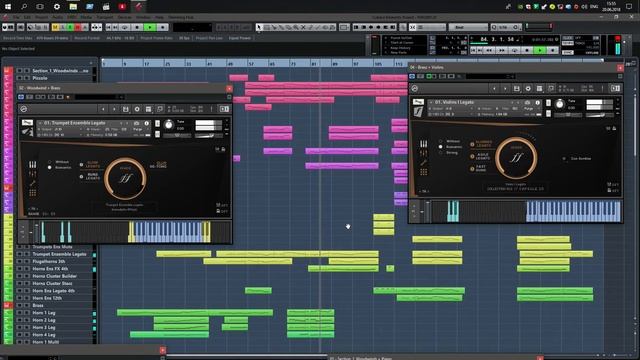The width and height of the screenshot is (640, 360).
Task: Click save icon in Trumpet Kontakt window
Action: click(126, 109)
